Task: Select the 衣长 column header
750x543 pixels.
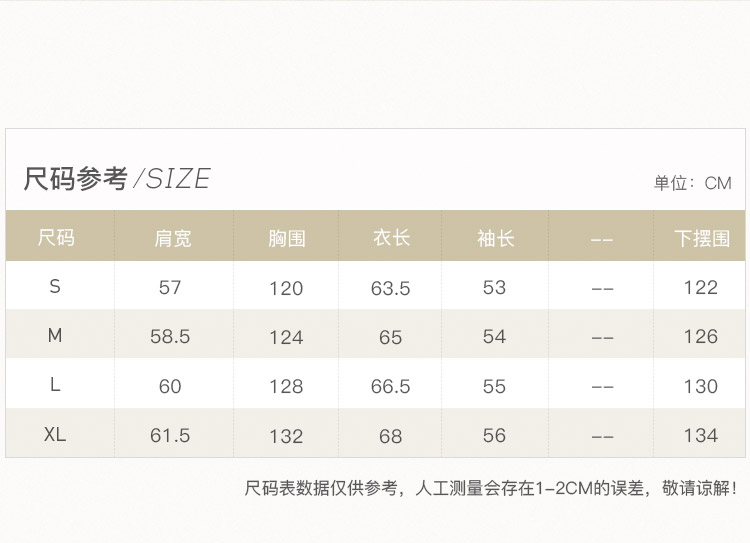Action: (392, 237)
